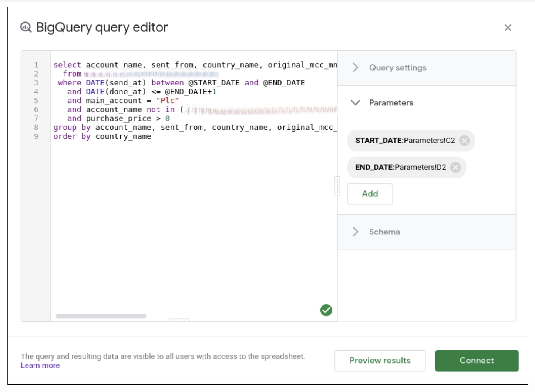Close the BigQuery query editor dialog

pos(508,28)
